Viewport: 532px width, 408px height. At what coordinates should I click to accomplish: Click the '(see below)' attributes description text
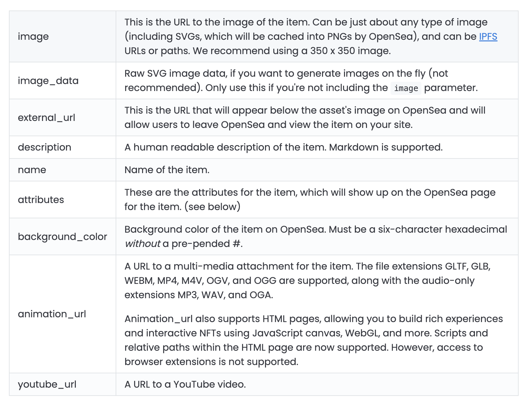[x=212, y=207]
